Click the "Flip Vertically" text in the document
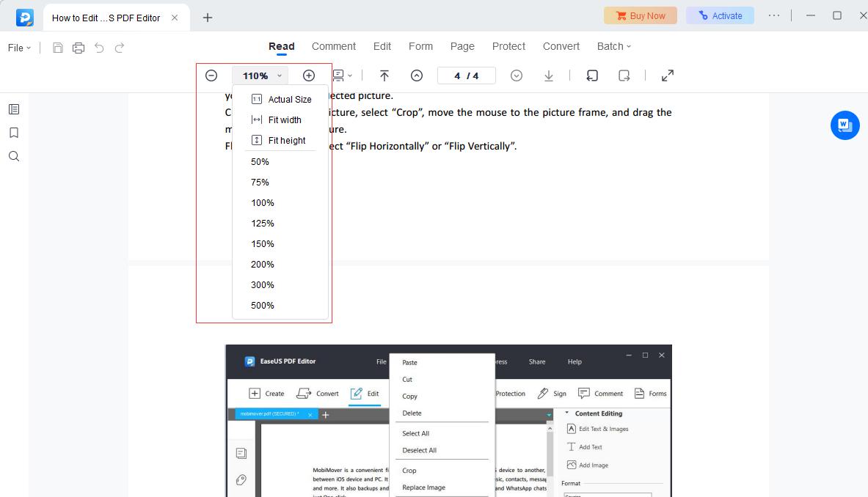Viewport: 868px width, 497px height. 480,146
